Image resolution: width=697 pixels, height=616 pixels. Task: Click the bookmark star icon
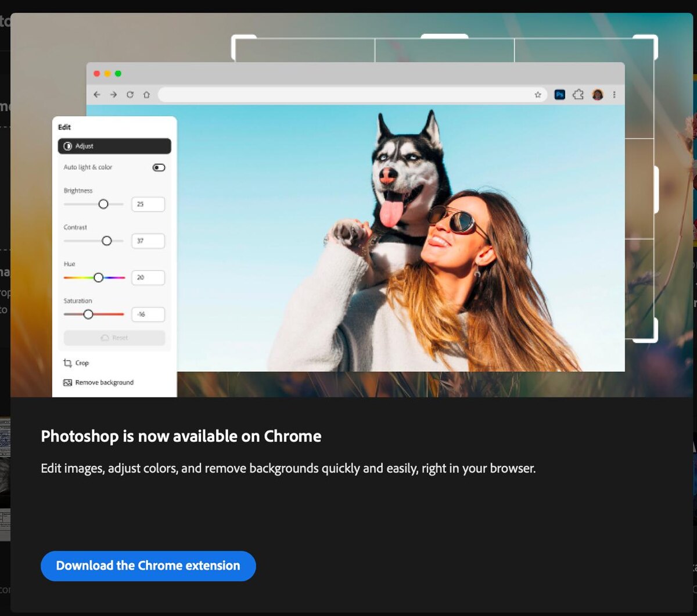point(538,95)
